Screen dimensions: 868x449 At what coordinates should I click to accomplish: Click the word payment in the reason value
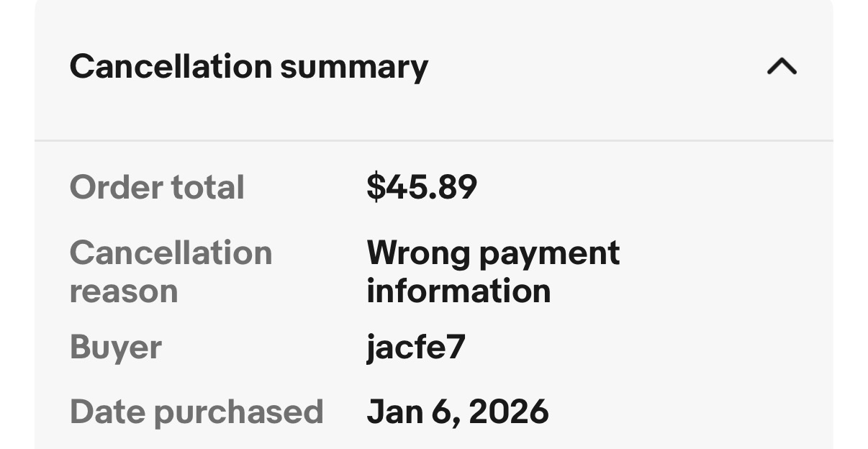click(x=548, y=253)
